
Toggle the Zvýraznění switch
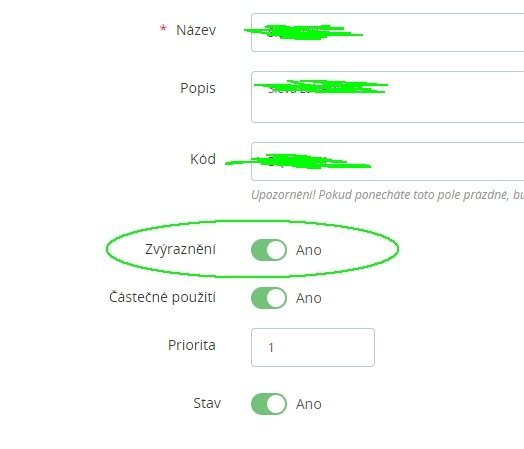point(269,250)
